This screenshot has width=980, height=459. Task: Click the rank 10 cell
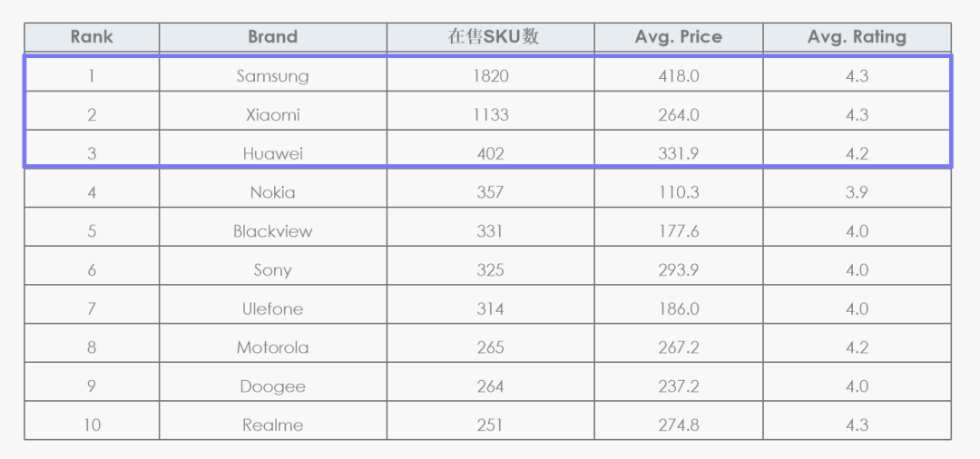pyautogui.click(x=92, y=425)
